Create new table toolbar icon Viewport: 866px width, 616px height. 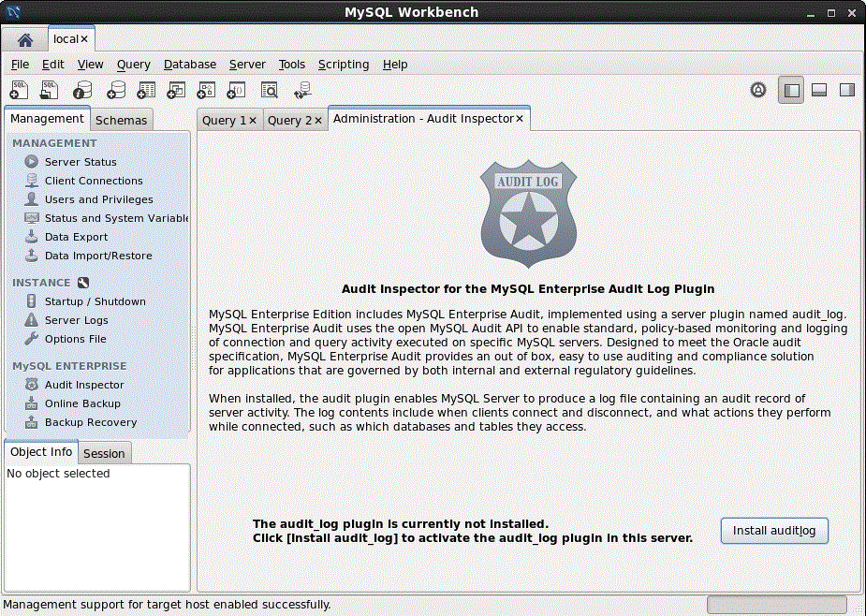[x=146, y=90]
